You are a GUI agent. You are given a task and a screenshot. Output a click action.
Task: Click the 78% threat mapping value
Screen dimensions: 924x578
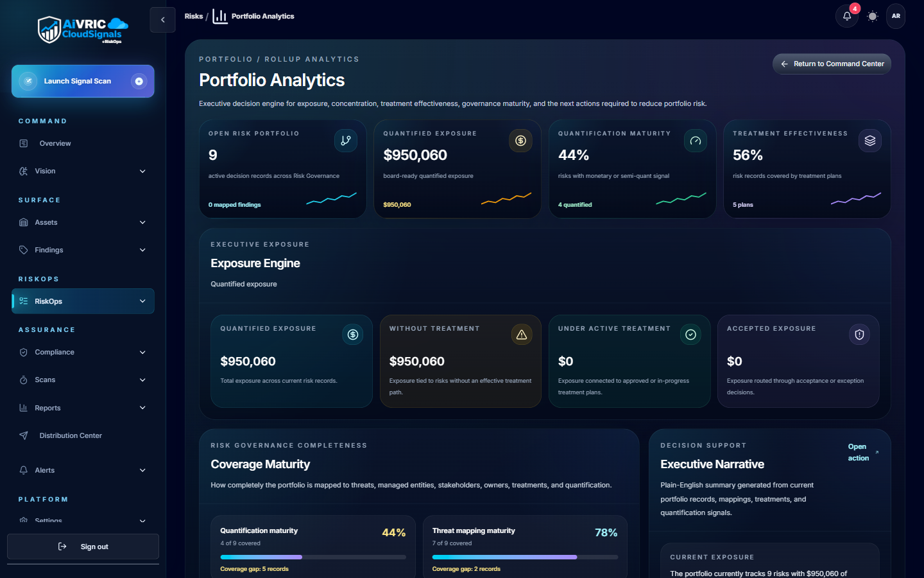coord(606,532)
